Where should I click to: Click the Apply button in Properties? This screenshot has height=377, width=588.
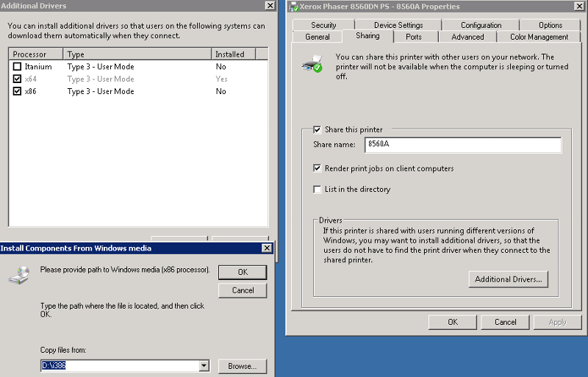click(x=557, y=322)
